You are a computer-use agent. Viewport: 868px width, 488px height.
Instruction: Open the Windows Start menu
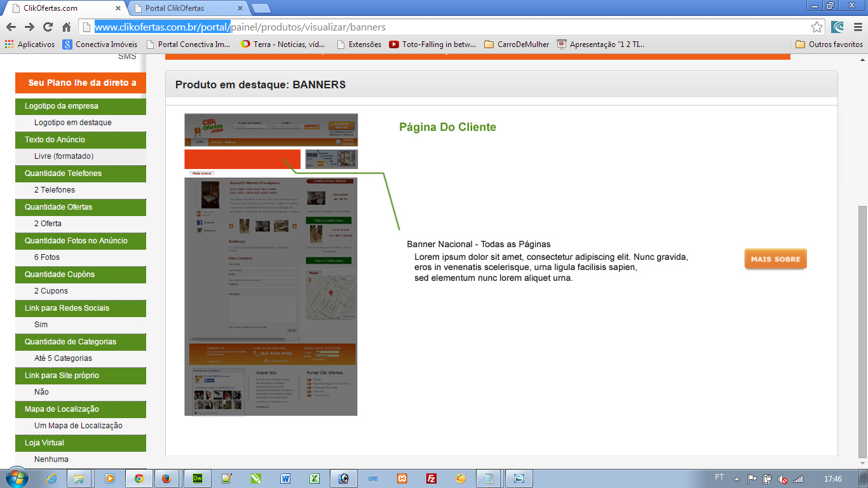point(15,478)
